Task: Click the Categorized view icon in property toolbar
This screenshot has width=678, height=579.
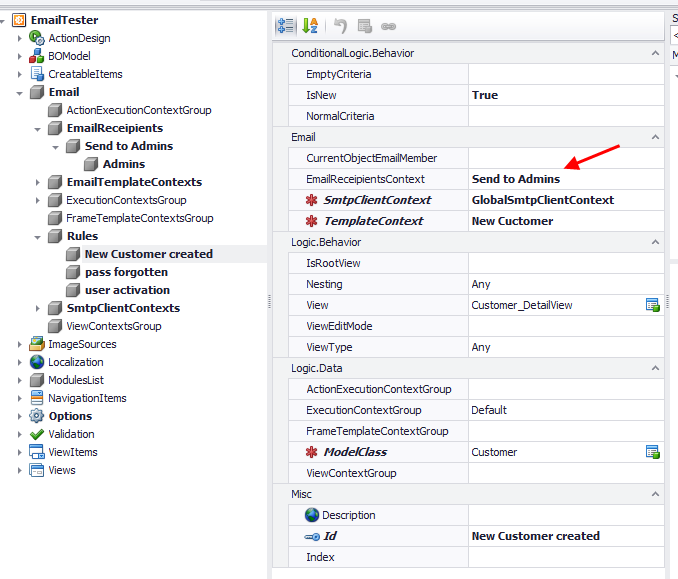Action: click(286, 26)
